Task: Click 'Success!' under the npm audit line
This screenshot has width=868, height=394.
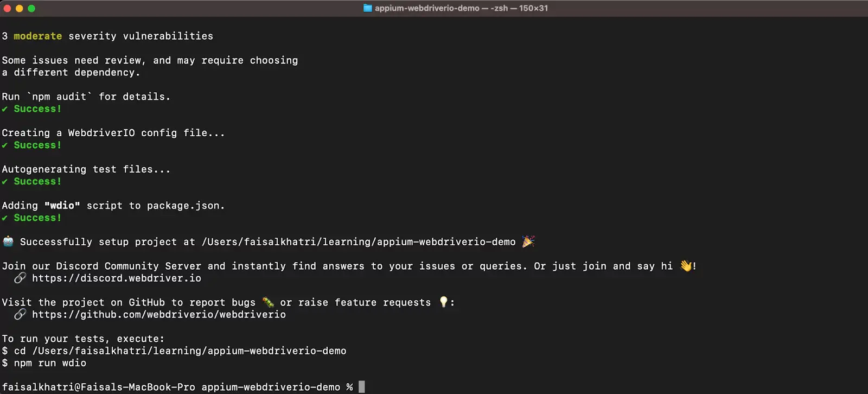Action: (37, 109)
